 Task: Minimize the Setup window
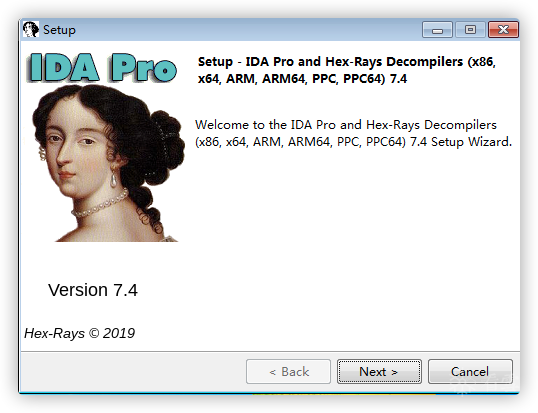437,30
